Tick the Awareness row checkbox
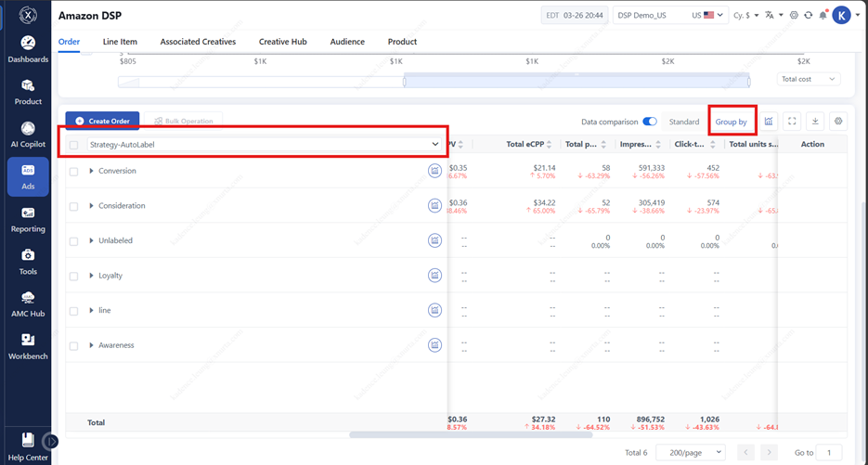The image size is (868, 465). 74,346
